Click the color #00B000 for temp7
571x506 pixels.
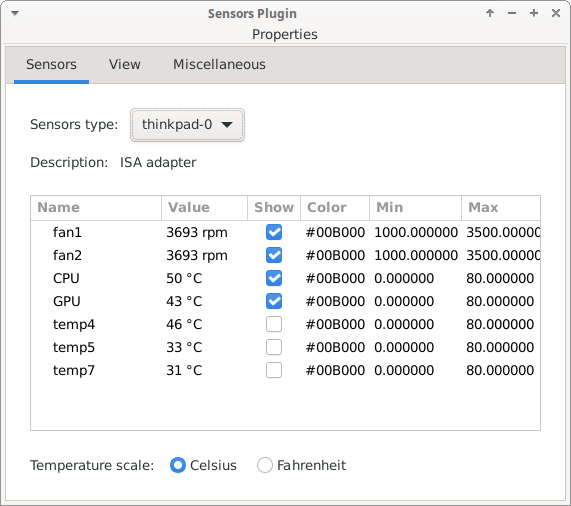click(335, 370)
